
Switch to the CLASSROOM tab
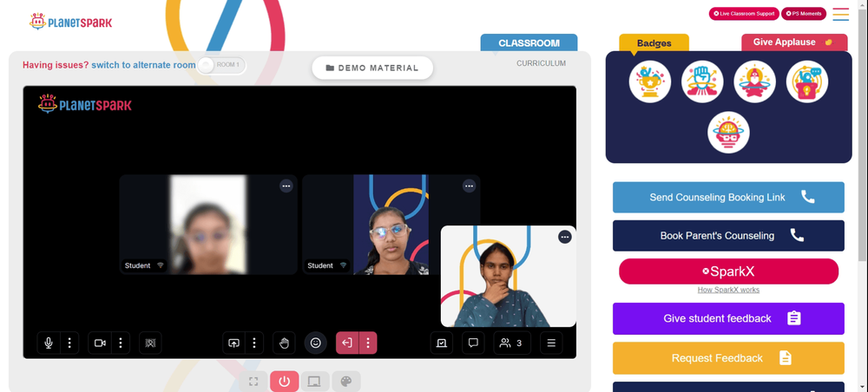pyautogui.click(x=529, y=42)
